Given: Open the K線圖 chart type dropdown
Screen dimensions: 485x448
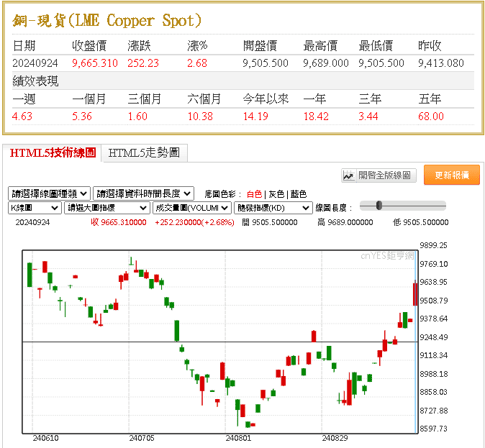Looking at the screenshot, I should (35, 208).
